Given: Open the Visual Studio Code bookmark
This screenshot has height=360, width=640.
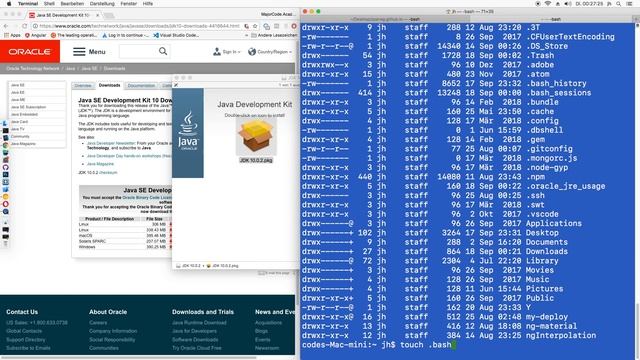Looking at the screenshot, I should pos(176,35).
